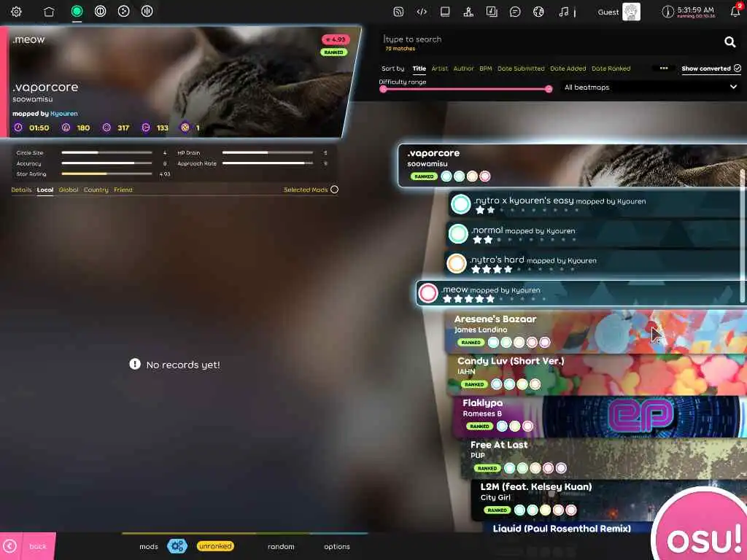Sort by BPM
This screenshot has height=560, width=747.
(x=485, y=69)
